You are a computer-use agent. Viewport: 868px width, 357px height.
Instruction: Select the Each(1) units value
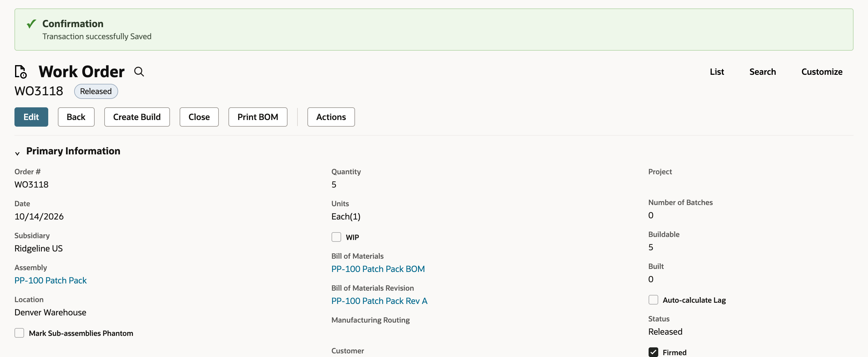click(346, 216)
